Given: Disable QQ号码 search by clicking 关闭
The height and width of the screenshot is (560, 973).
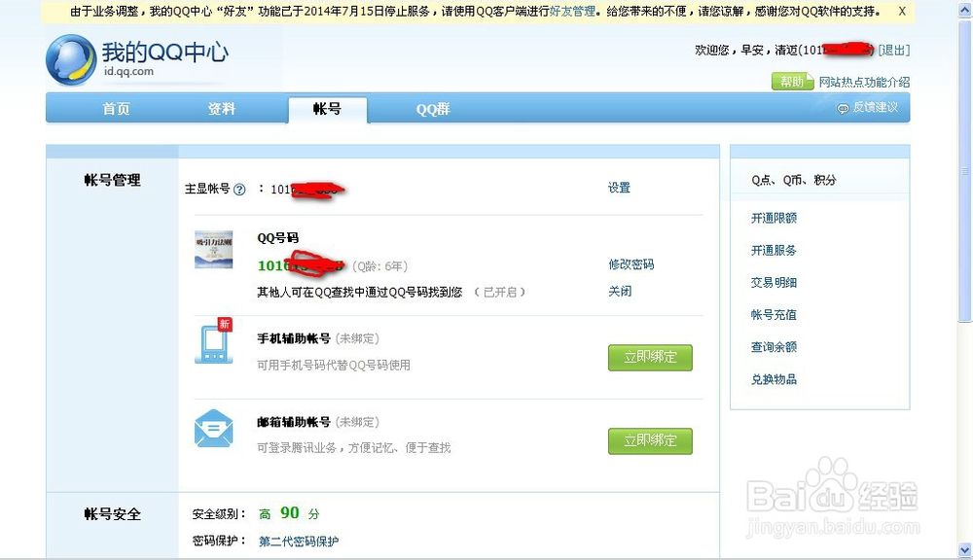Looking at the screenshot, I should pyautogui.click(x=620, y=291).
